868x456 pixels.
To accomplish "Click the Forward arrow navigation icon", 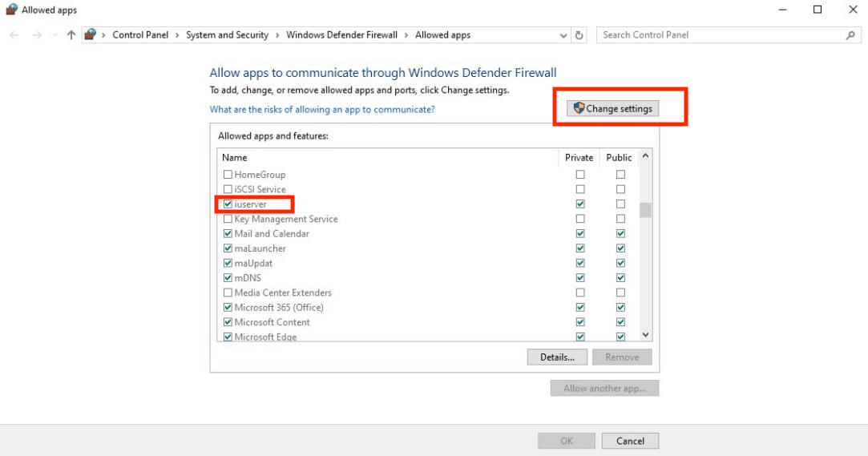I will (x=37, y=35).
